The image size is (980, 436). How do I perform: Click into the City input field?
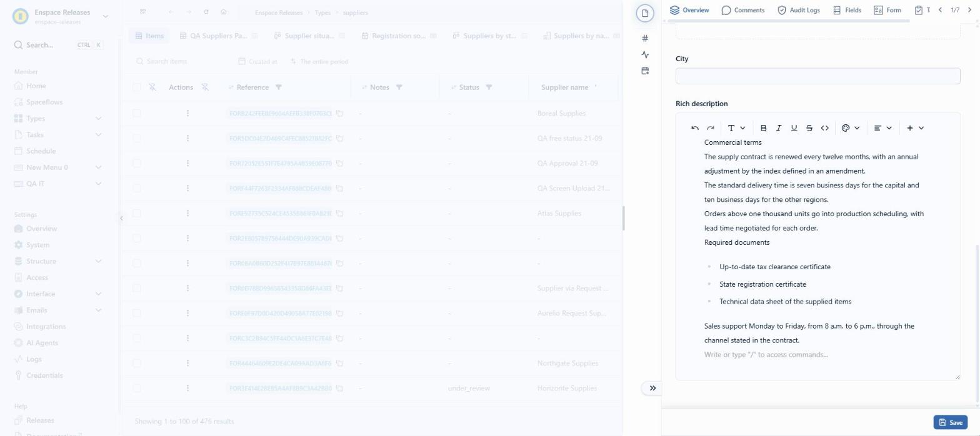pos(817,76)
